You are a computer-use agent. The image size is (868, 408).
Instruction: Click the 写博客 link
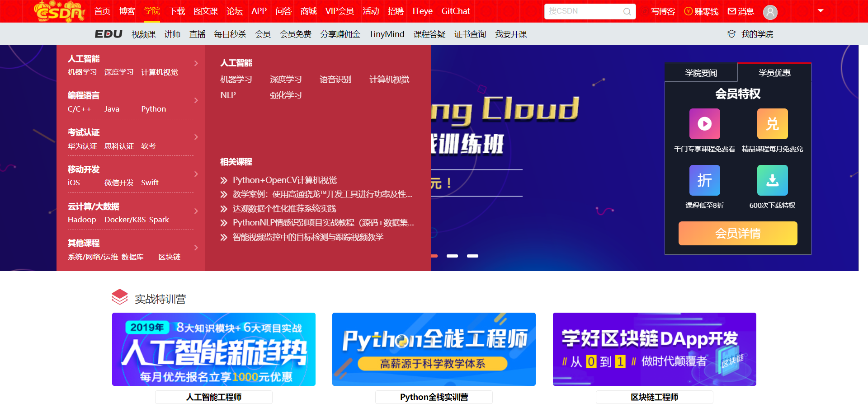[x=663, y=11]
